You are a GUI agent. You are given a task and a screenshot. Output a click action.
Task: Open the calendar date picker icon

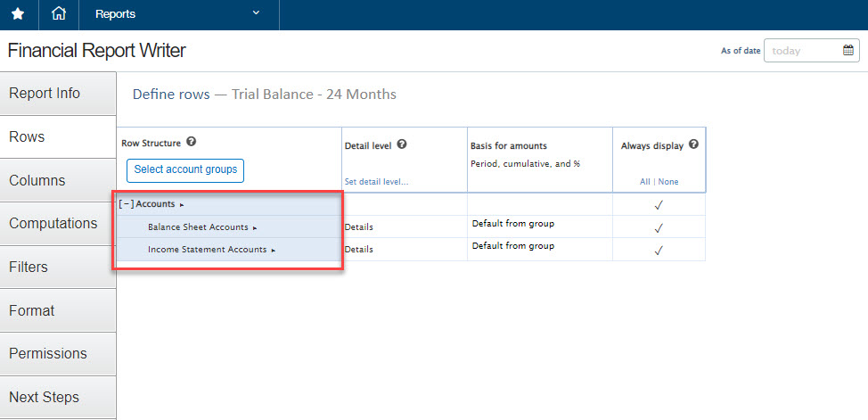(848, 51)
